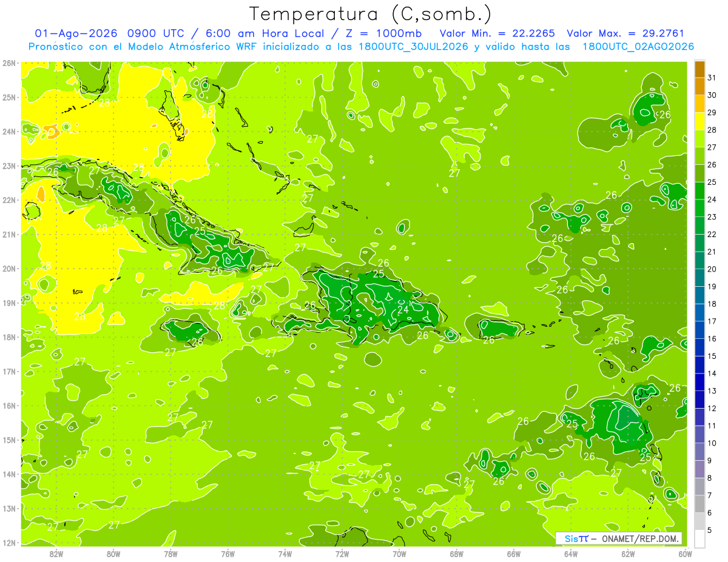The image size is (728, 562).
Task: Click the valid-until time "1800UTC_02AGO2026"
Action: [638, 47]
